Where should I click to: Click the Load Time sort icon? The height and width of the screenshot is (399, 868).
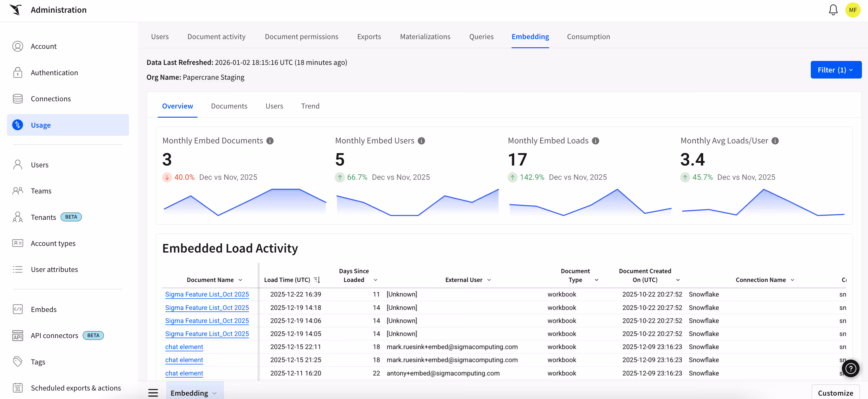pos(317,280)
